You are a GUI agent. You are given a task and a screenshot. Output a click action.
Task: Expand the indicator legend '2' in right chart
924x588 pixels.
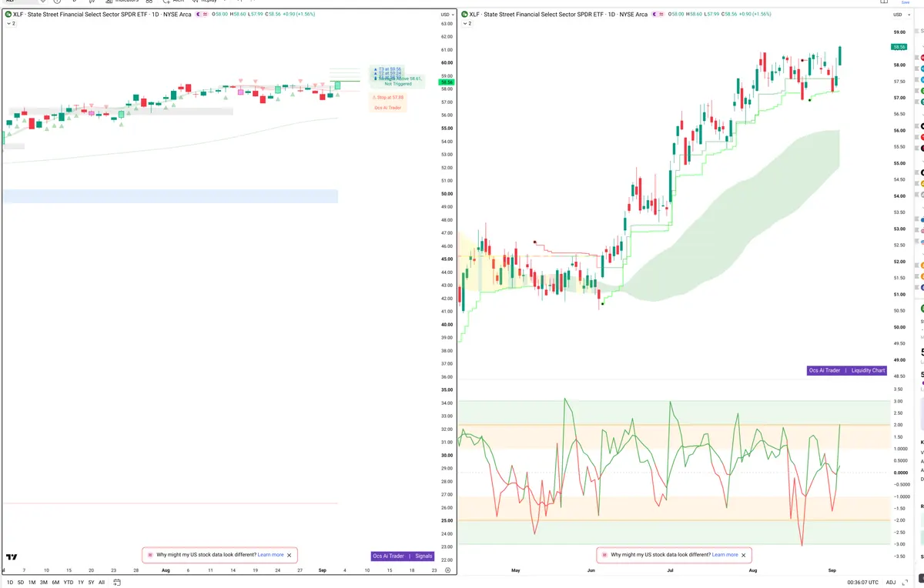pos(466,24)
